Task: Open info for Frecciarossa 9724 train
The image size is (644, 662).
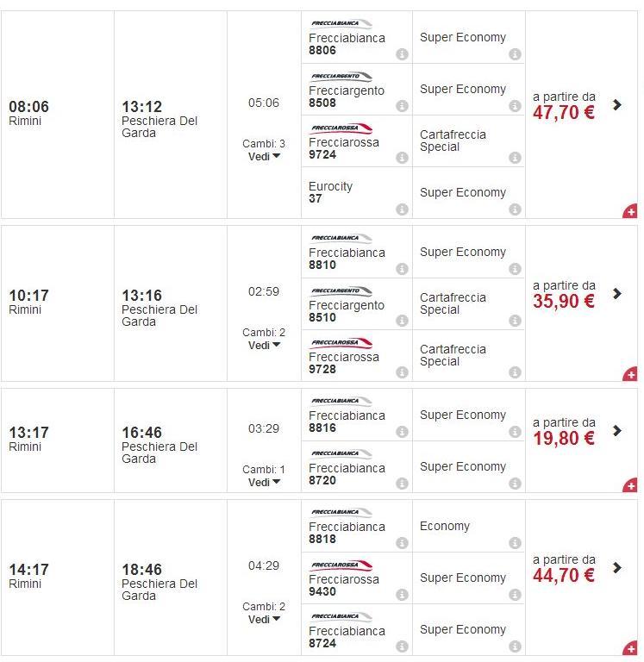Action: click(402, 158)
